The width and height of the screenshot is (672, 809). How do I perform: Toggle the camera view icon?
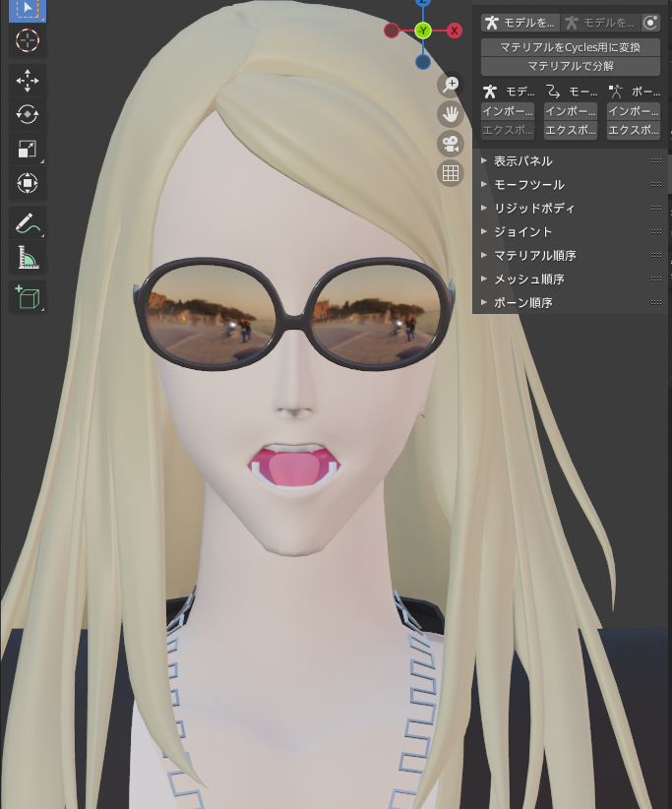point(451,144)
